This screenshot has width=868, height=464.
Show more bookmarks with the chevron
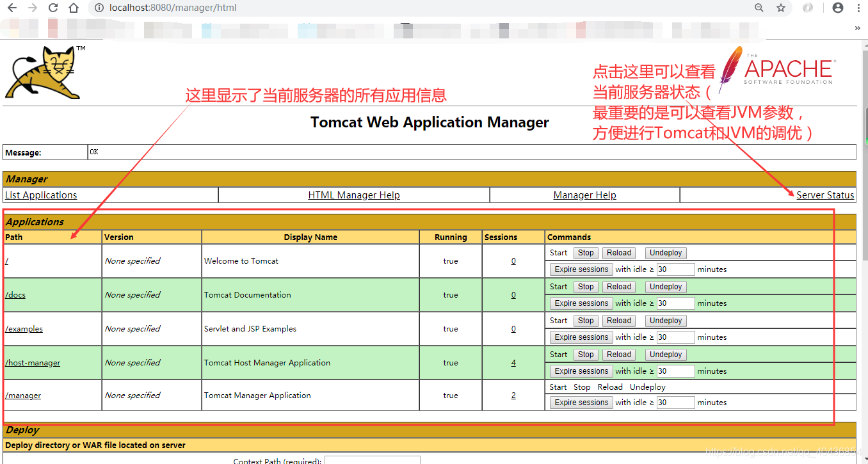pyautogui.click(x=858, y=28)
